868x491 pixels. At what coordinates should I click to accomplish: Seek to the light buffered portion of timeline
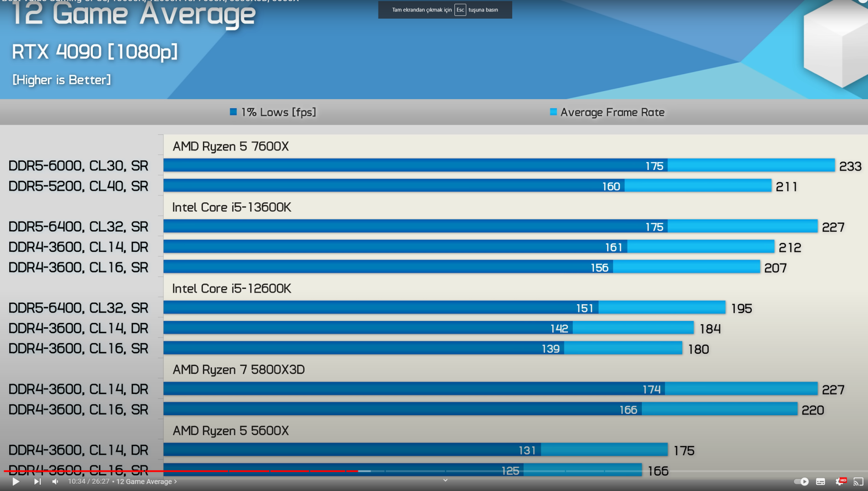(364, 471)
